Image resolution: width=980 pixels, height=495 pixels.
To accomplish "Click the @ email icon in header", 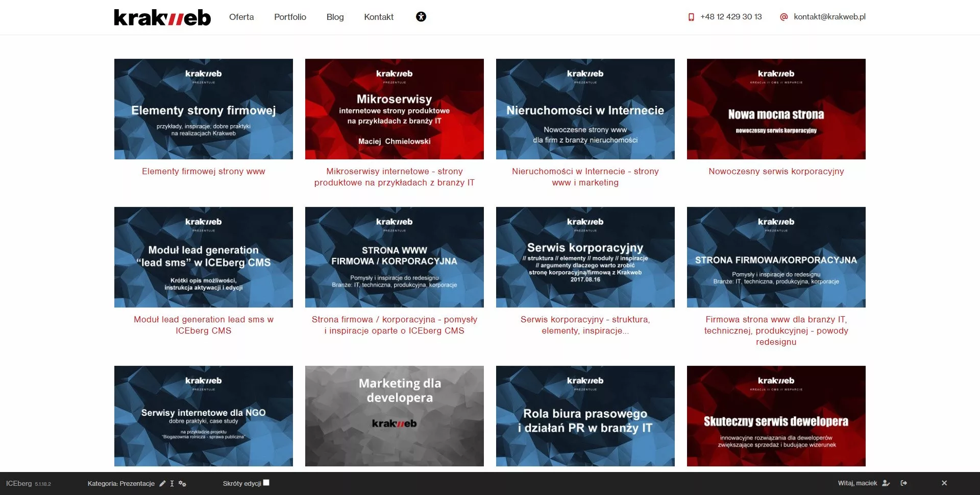I will coord(784,17).
